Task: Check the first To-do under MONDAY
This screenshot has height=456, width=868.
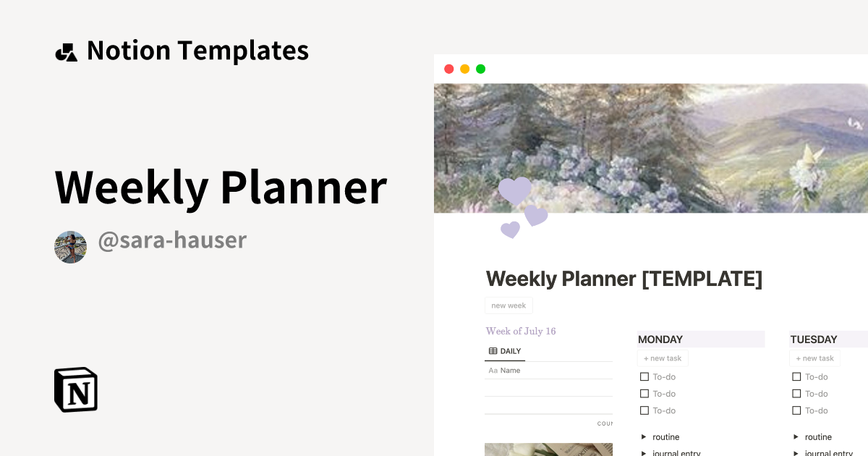Action: (x=644, y=376)
